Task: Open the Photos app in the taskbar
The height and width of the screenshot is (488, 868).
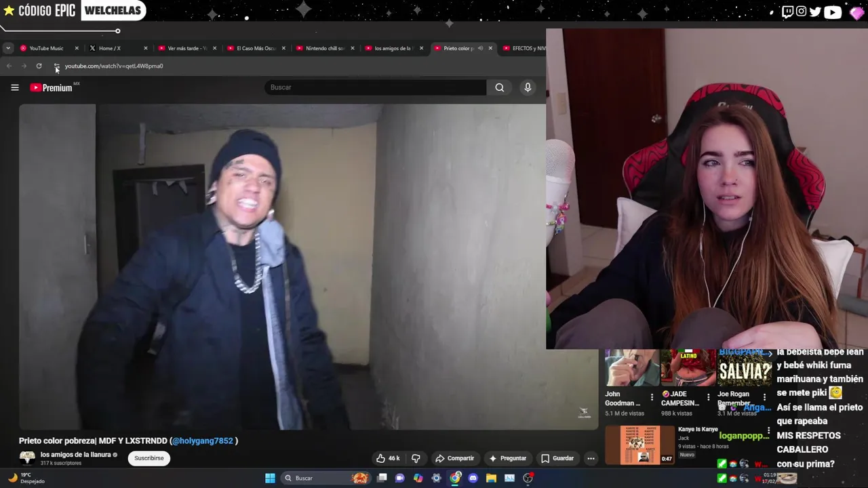Action: pos(509,478)
